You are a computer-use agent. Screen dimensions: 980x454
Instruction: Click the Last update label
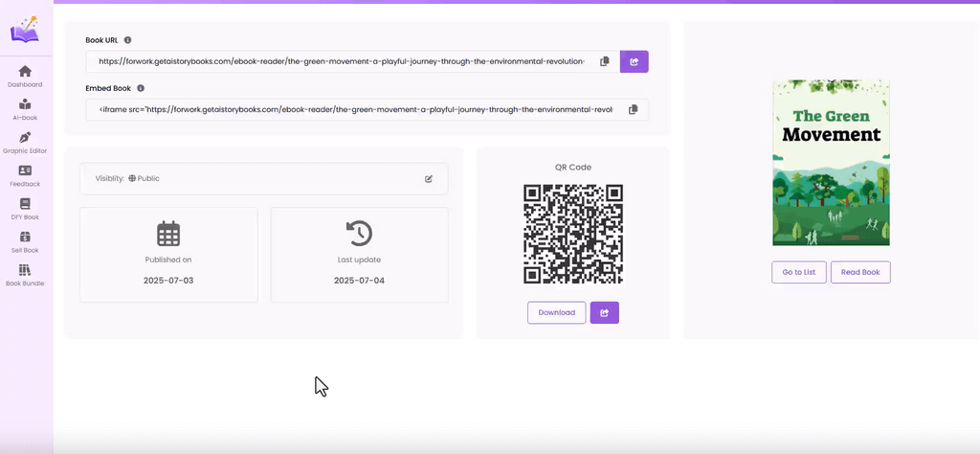click(x=360, y=260)
